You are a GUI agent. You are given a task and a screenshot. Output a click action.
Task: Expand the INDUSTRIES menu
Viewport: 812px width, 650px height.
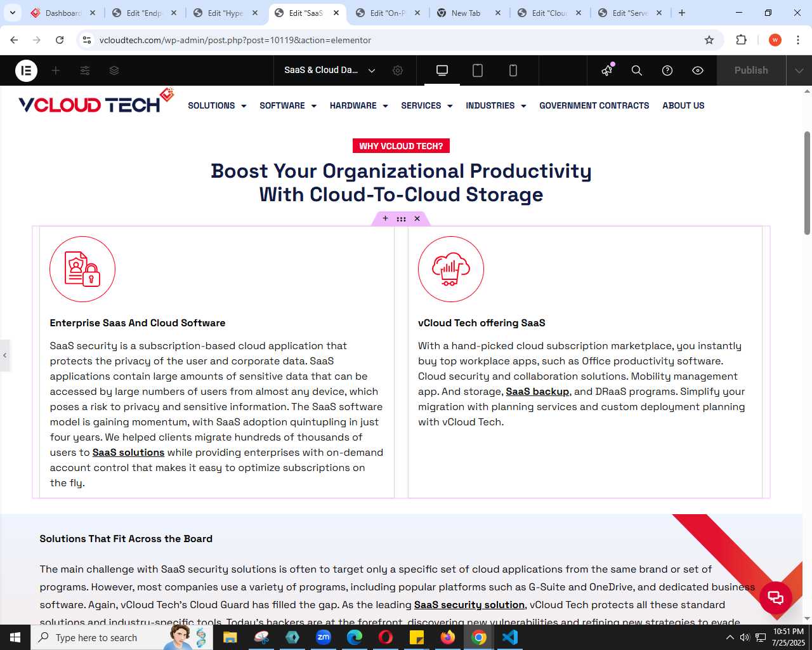[496, 105]
